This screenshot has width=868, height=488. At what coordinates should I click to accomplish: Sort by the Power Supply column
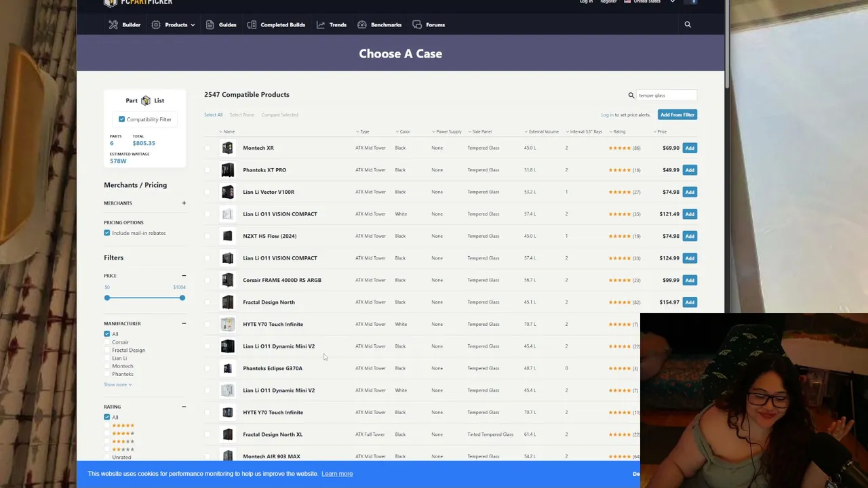coord(446,131)
